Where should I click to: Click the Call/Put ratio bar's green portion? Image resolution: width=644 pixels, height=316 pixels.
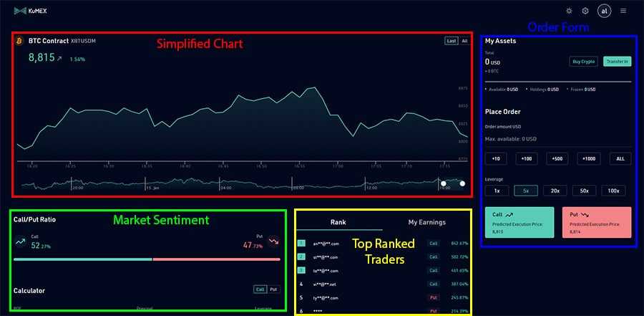pos(83,259)
